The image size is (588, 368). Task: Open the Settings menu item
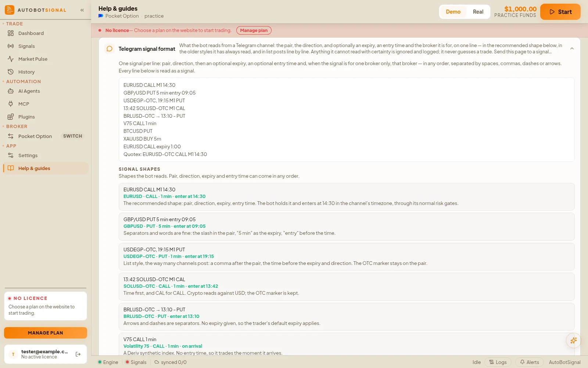pyautogui.click(x=46, y=155)
